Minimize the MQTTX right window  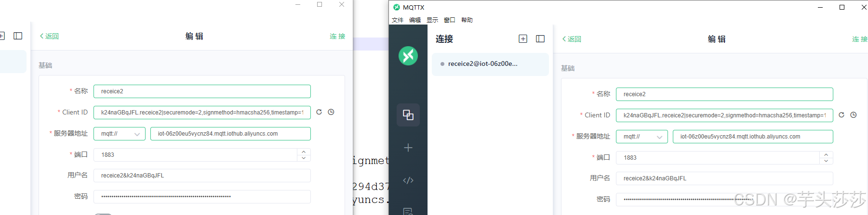pos(820,7)
